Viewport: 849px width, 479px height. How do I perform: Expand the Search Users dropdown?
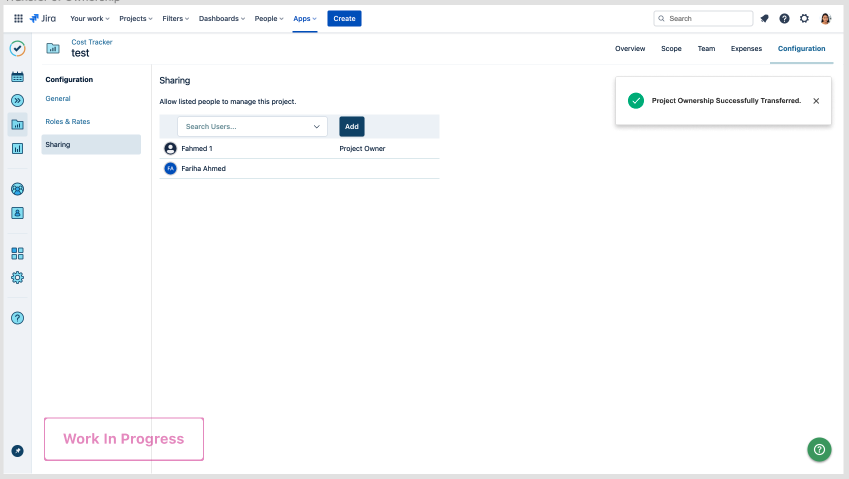point(317,127)
